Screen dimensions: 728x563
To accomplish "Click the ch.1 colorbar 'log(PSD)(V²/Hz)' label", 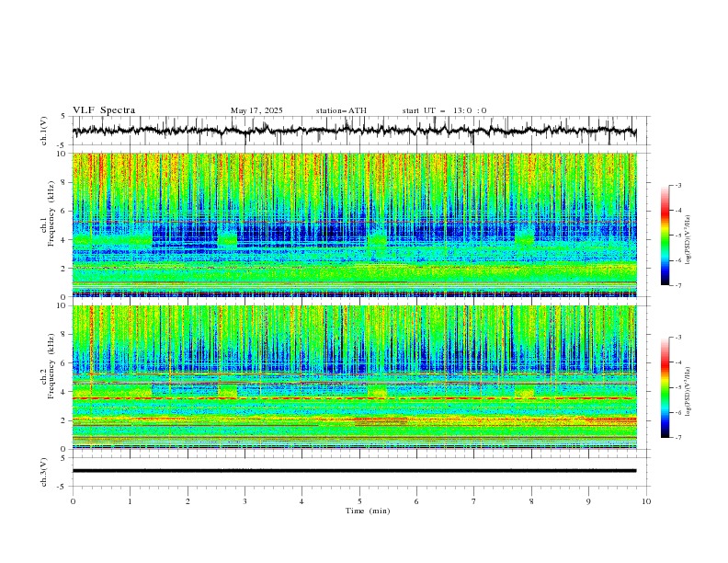I will (x=688, y=240).
